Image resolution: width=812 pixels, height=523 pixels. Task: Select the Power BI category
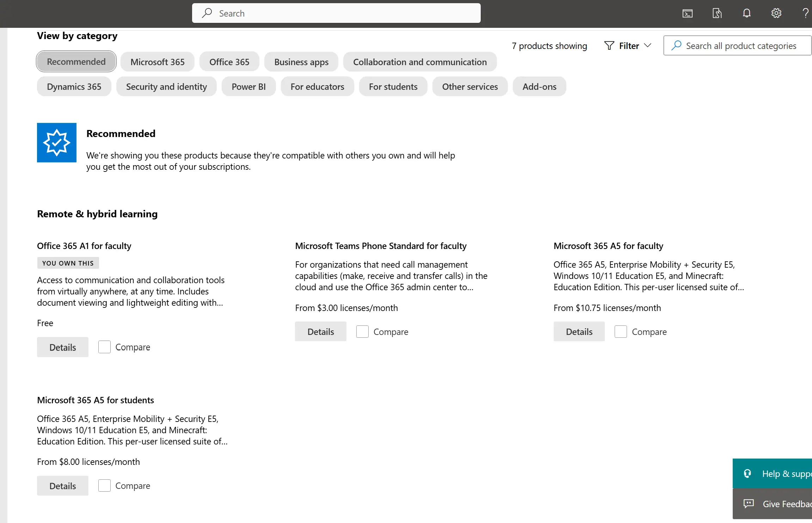pos(248,86)
